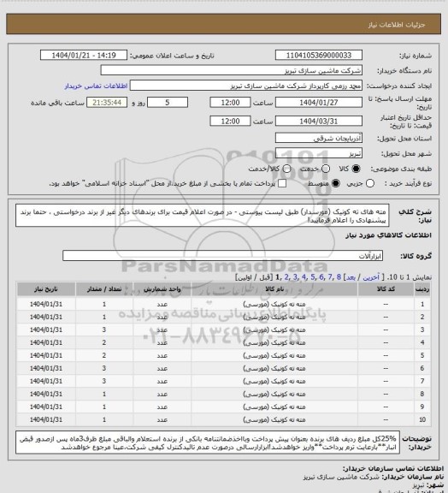Viewport: 448px width, 493px height.
Task: Go to results page 2
Action: point(286,277)
